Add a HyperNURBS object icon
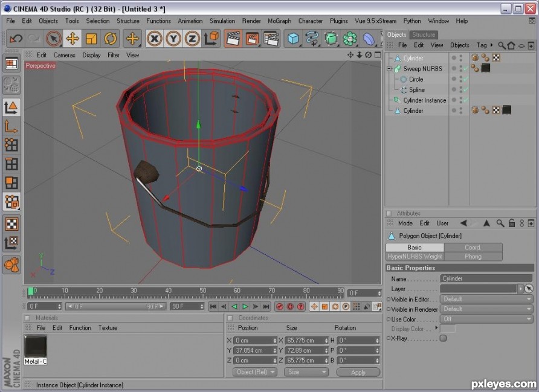Screen dimensions: 539x392 coord(331,39)
